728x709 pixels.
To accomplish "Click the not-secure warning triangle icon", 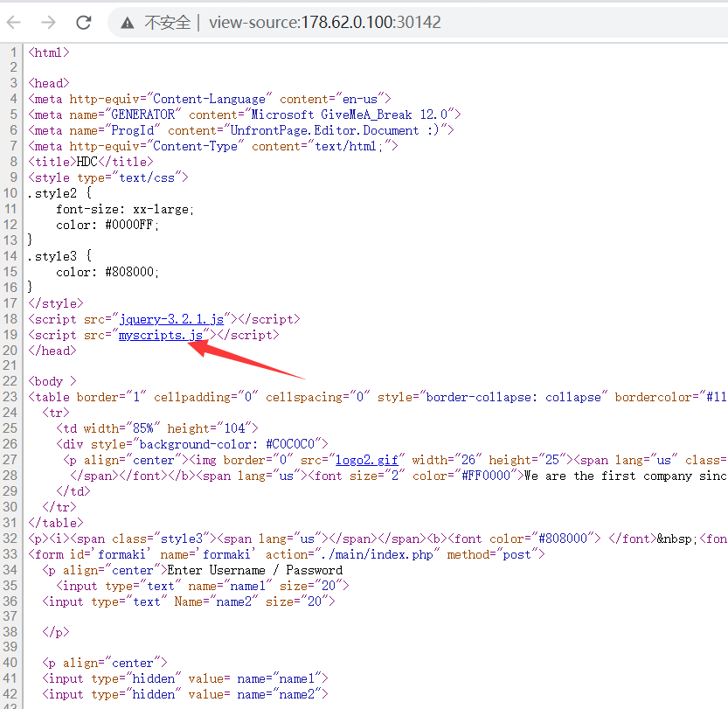I will (128, 22).
